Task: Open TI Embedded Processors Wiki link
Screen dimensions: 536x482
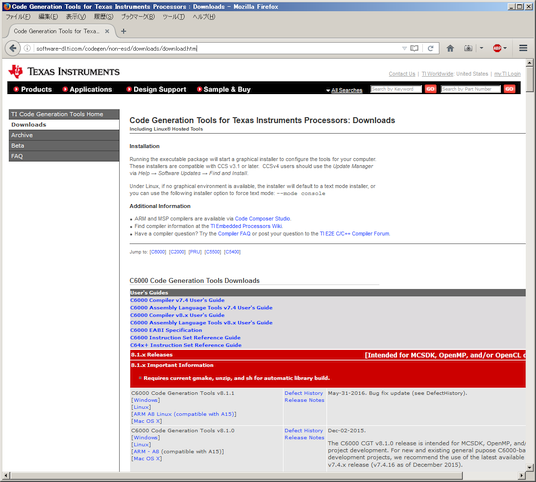Action: tap(246, 226)
